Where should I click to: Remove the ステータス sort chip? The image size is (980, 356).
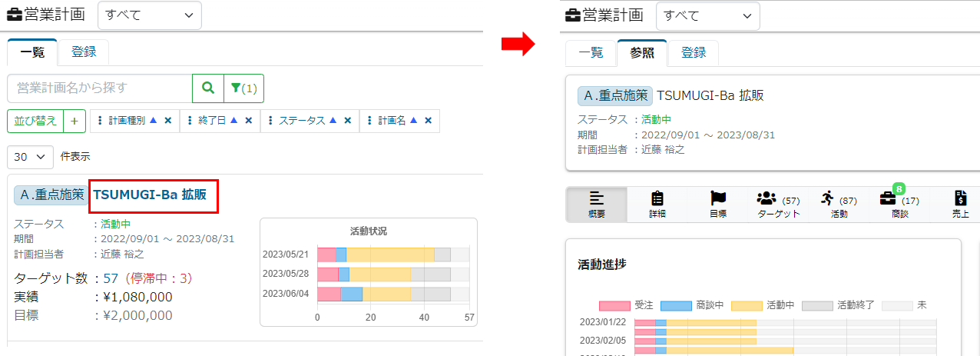click(347, 121)
